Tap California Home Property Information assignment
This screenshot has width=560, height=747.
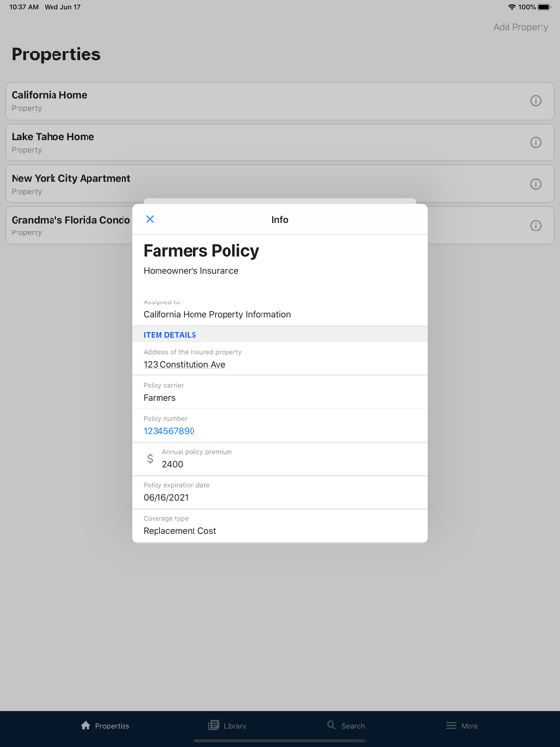click(x=217, y=314)
